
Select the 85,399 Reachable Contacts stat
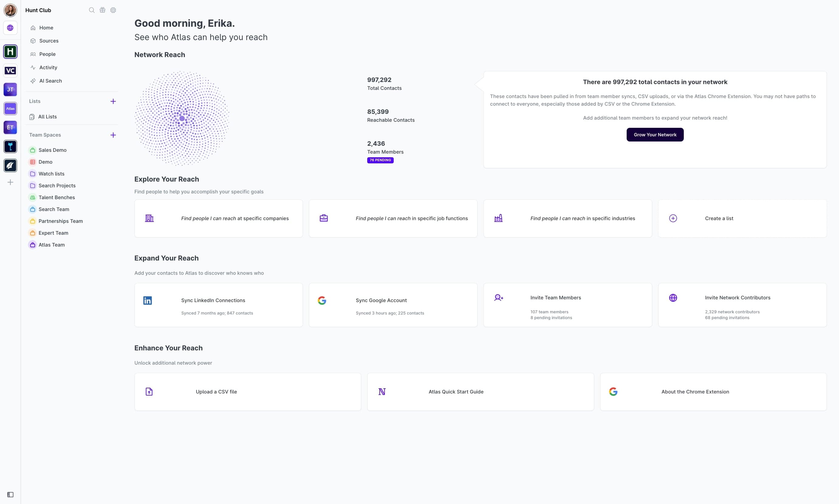(391, 116)
